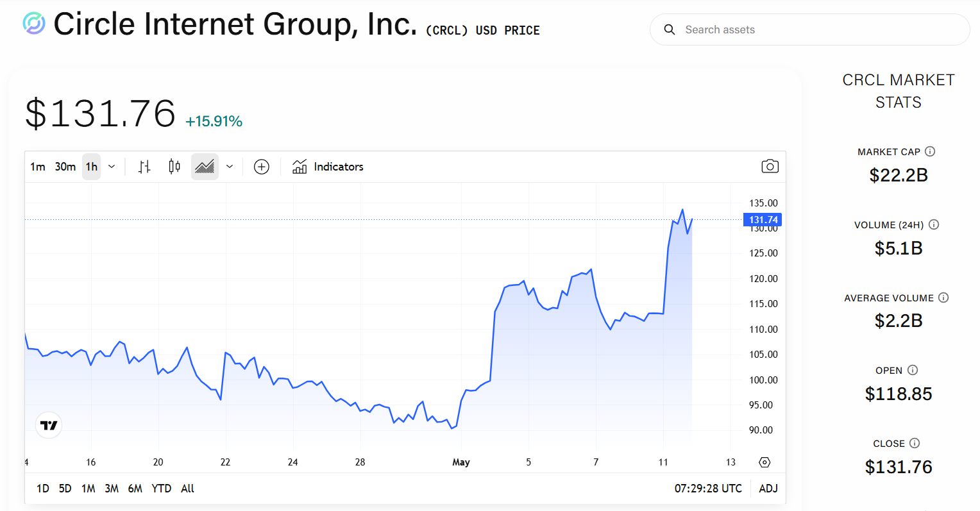Image resolution: width=980 pixels, height=511 pixels.
Task: Choose the All date range
Action: click(x=187, y=489)
